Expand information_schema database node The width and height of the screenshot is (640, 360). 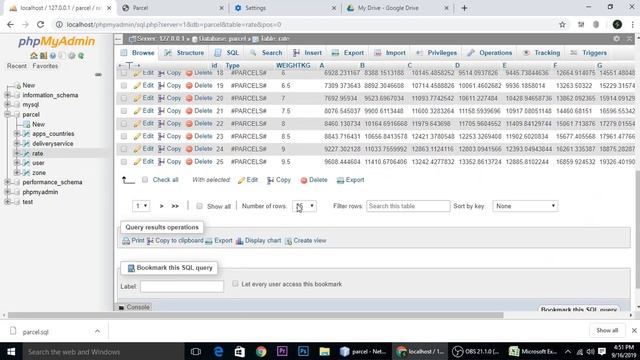coord(7,95)
